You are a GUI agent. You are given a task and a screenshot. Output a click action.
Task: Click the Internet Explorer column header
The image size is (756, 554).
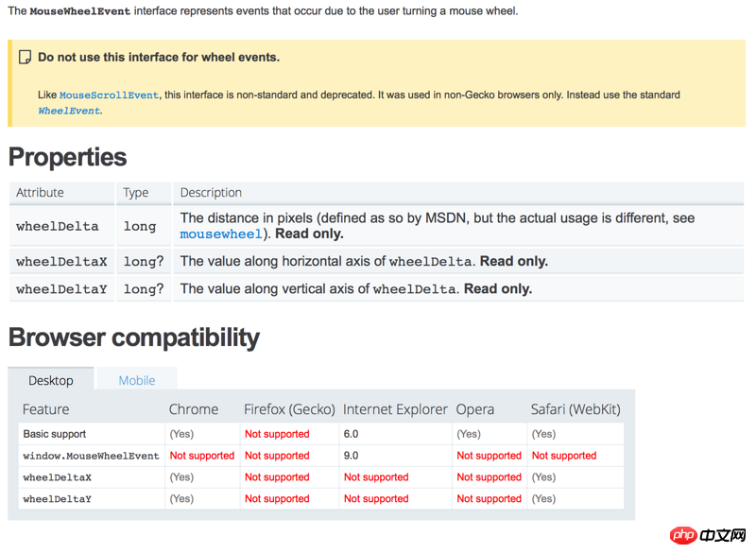click(395, 409)
